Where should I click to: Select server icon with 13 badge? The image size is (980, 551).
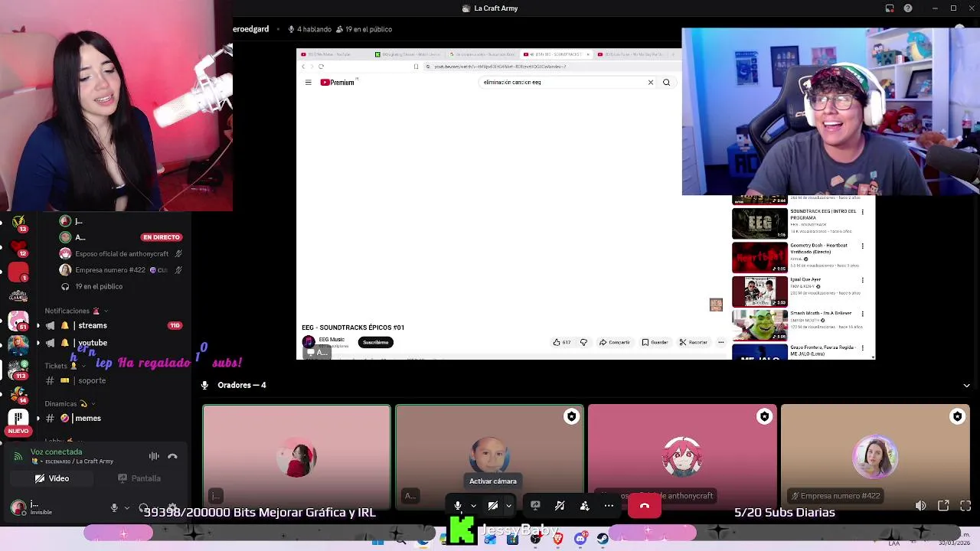(18, 224)
